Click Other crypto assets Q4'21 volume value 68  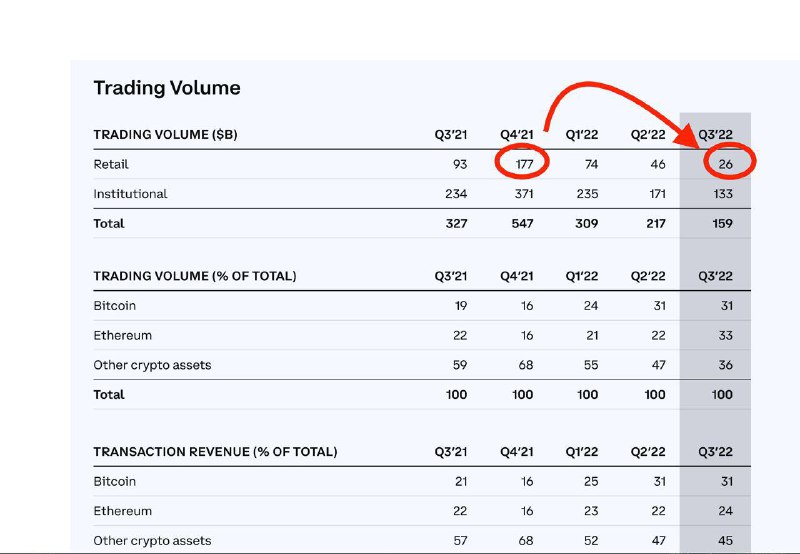tap(526, 365)
